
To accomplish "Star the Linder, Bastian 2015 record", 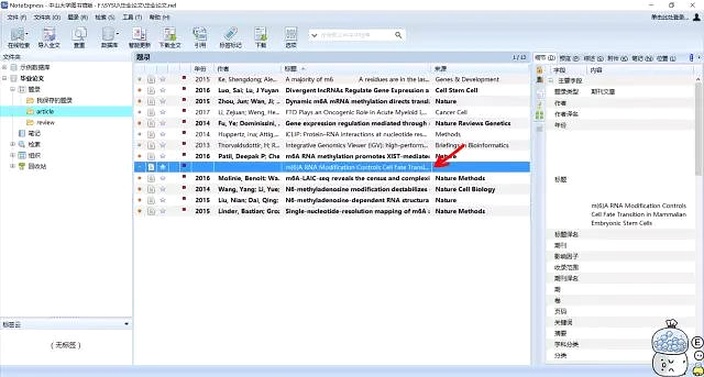I will (x=163, y=211).
